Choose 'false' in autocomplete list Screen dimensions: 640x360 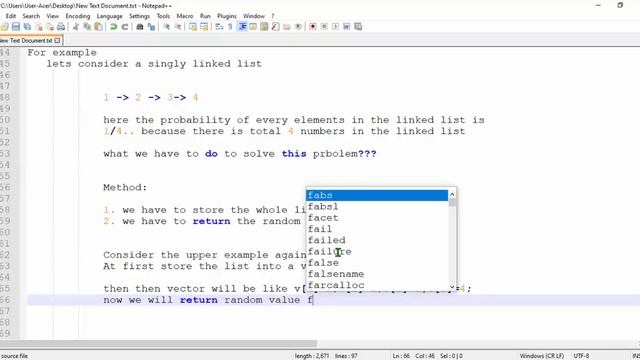(377, 263)
